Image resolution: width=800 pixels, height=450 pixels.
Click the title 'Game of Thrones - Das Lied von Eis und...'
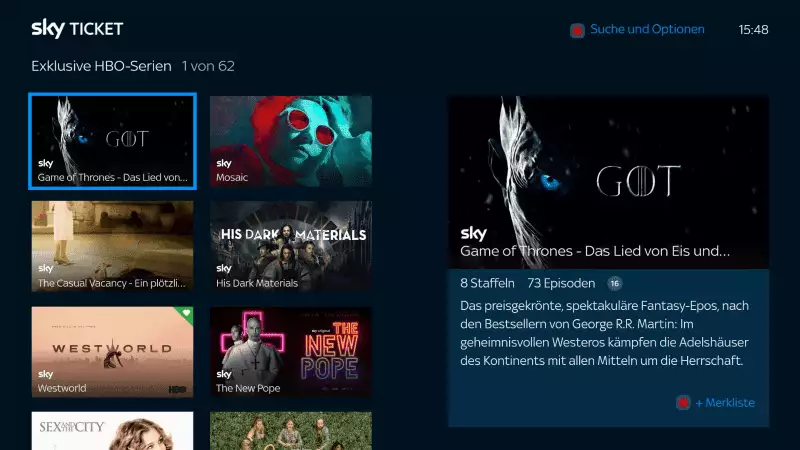[595, 251]
